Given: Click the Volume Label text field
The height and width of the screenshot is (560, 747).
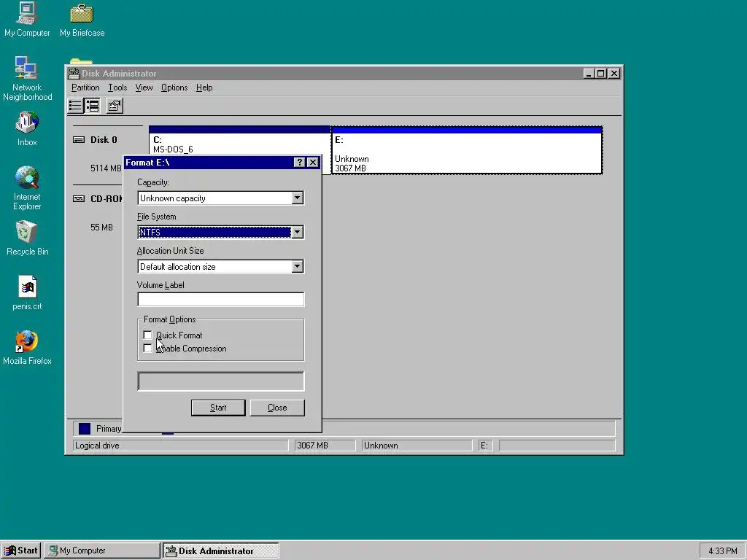Looking at the screenshot, I should tap(220, 300).
